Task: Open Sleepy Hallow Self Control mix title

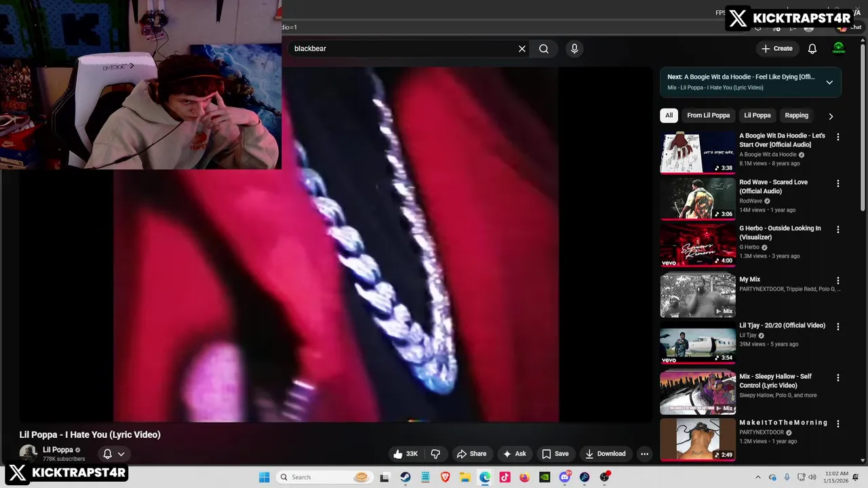Action: [775, 381]
